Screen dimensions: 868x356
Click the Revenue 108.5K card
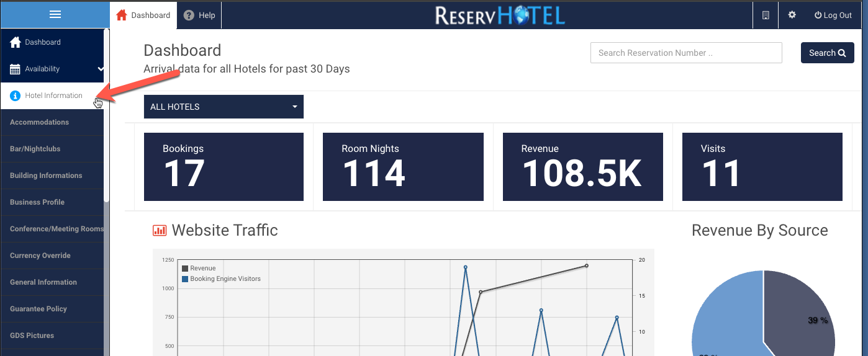point(583,167)
